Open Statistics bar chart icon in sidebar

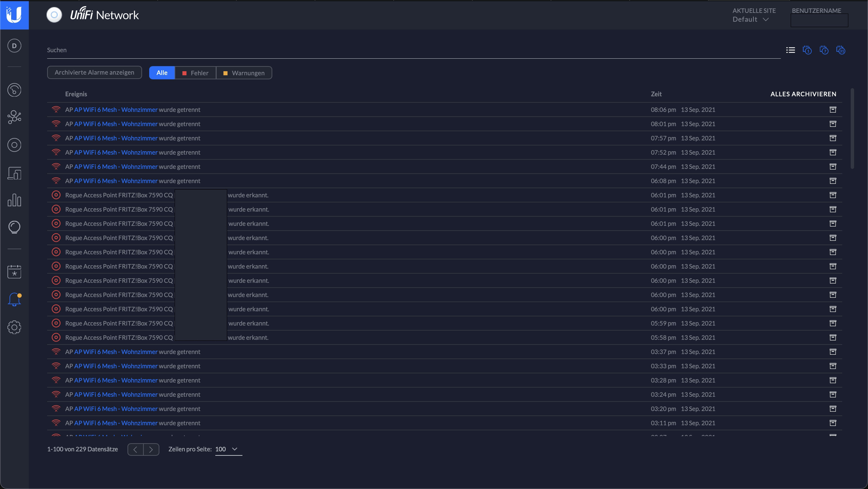[x=14, y=200]
